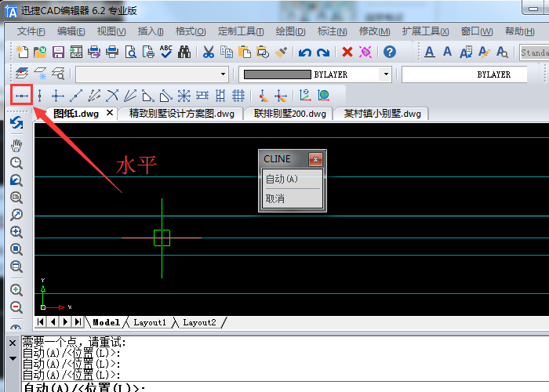
Task: Save the drawing with floppy icon
Action: click(58, 52)
